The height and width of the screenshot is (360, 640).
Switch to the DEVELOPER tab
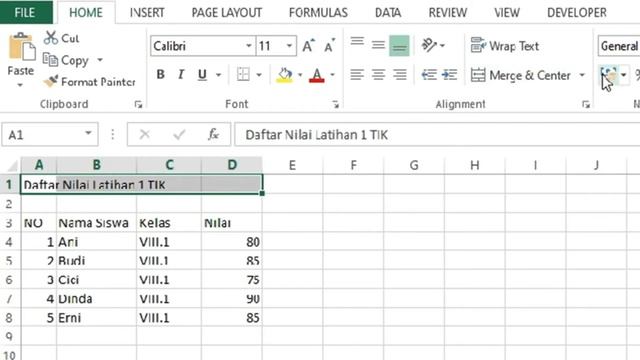(x=577, y=13)
